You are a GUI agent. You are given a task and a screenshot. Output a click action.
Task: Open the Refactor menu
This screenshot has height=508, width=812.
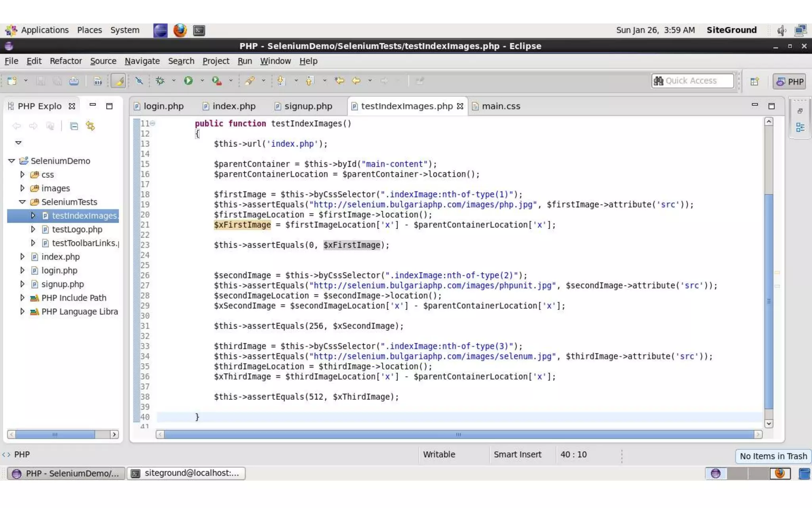pos(65,61)
